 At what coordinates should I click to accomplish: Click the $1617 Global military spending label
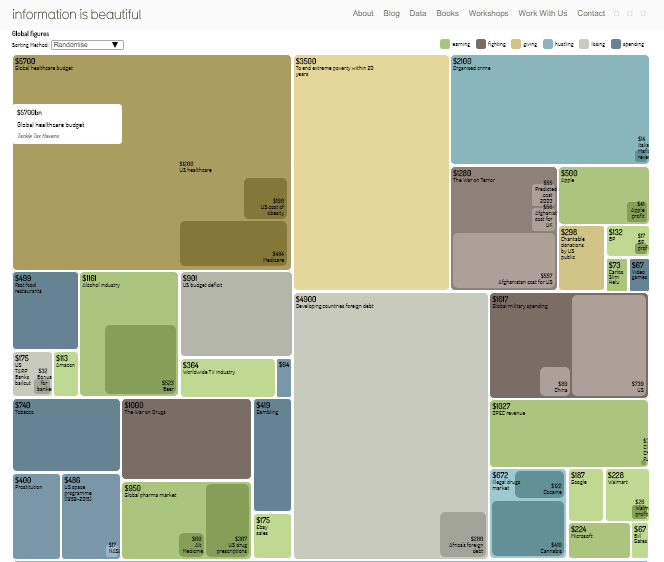click(x=520, y=302)
